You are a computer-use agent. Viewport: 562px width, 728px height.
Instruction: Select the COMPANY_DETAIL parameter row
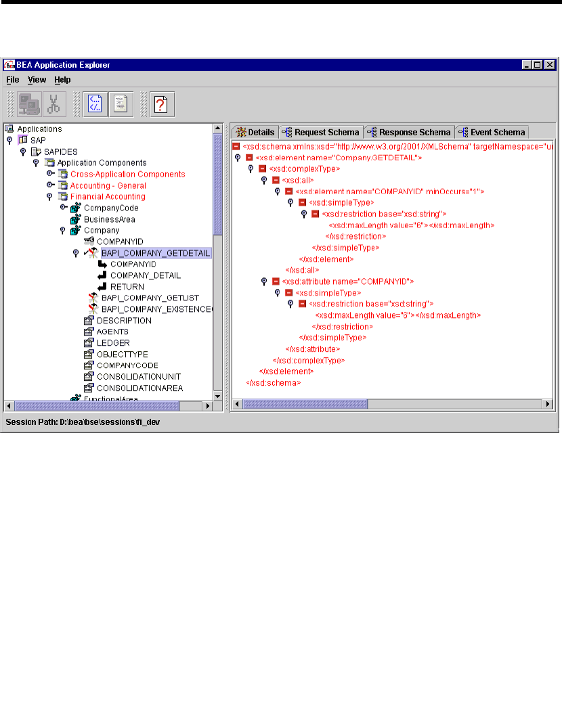[146, 275]
